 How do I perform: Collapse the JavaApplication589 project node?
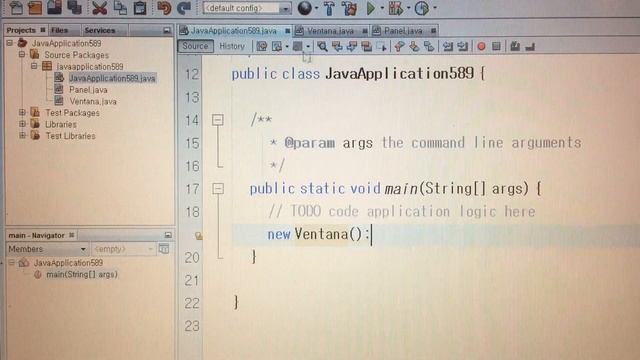10,43
